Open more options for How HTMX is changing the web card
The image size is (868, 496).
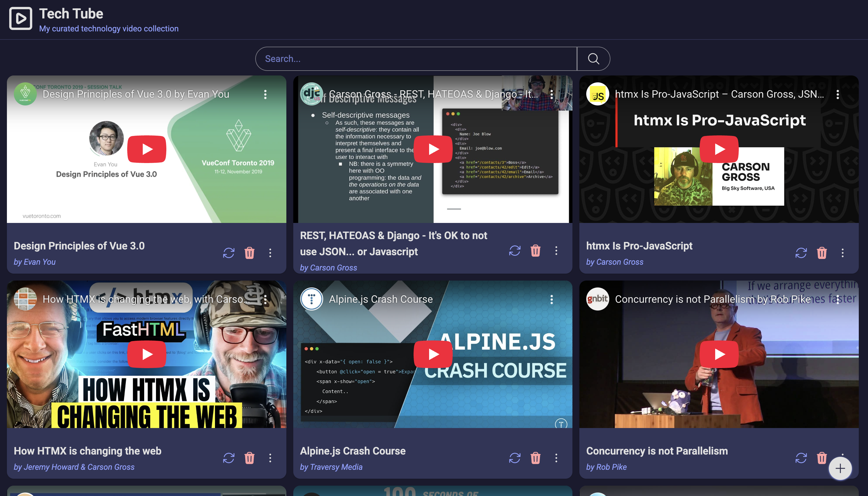[x=270, y=458]
